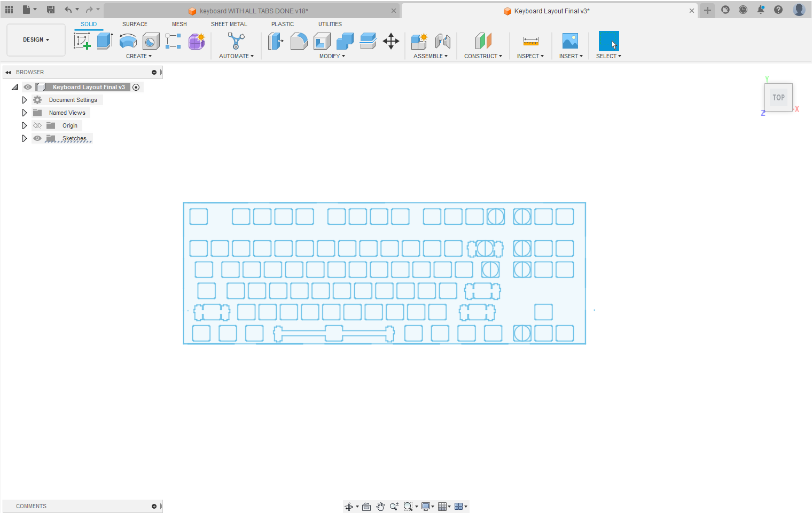Select the Hole tool
The height and width of the screenshot is (513, 812).
coord(151,41)
